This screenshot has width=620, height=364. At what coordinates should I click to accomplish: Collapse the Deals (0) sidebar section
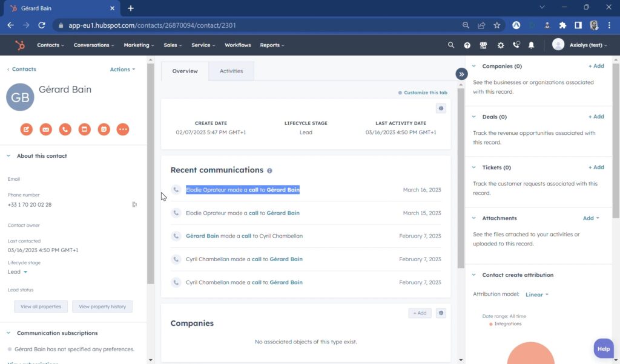[473, 117]
